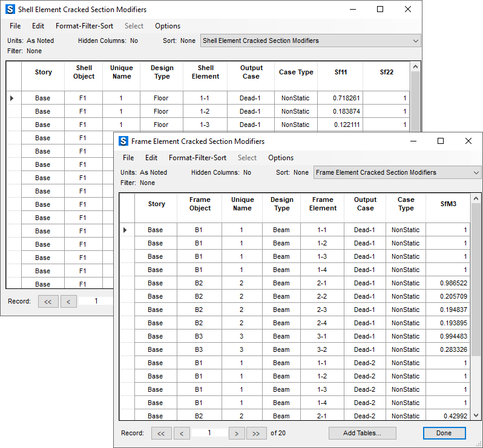
Task: Click the Add Tables button
Action: pos(362,433)
